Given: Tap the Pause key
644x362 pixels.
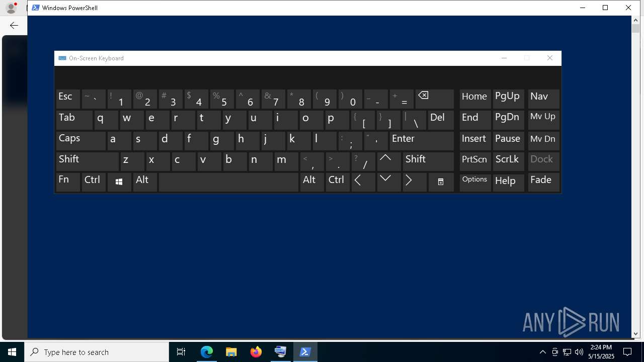Looking at the screenshot, I should 508,141.
